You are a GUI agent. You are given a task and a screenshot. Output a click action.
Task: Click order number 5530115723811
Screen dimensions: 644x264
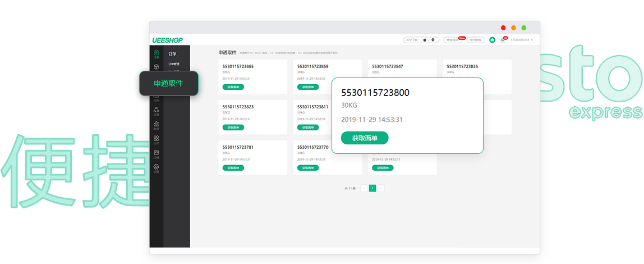pos(313,107)
